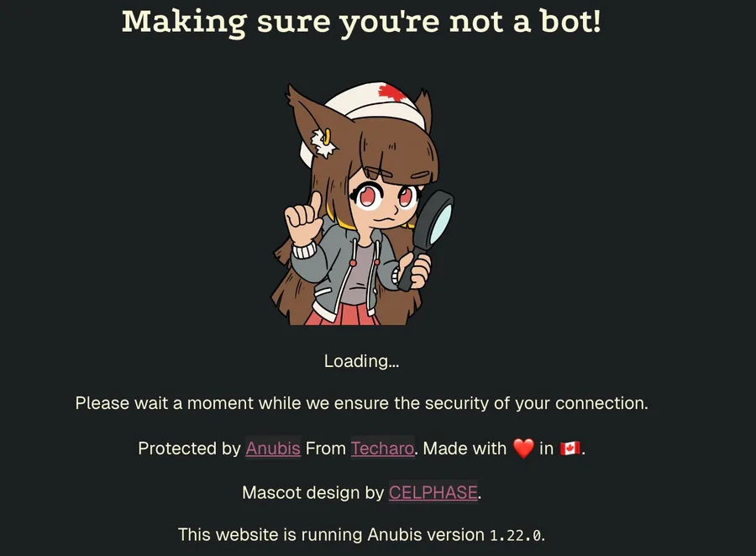Image resolution: width=756 pixels, height=556 pixels.
Task: Click the "Loading..." status text
Action: [361, 360]
